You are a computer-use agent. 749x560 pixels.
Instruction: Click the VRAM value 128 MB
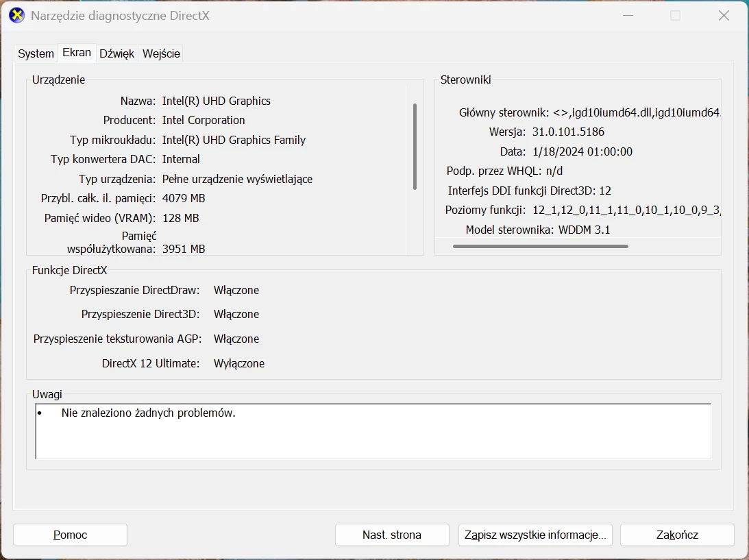[180, 218]
